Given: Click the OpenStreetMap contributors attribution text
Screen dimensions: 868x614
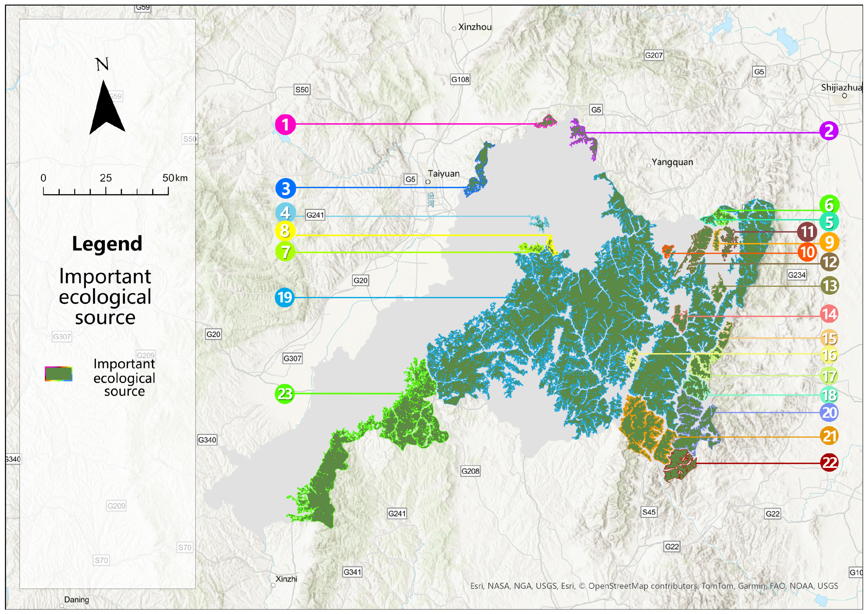Looking at the screenshot, I should tap(643, 586).
